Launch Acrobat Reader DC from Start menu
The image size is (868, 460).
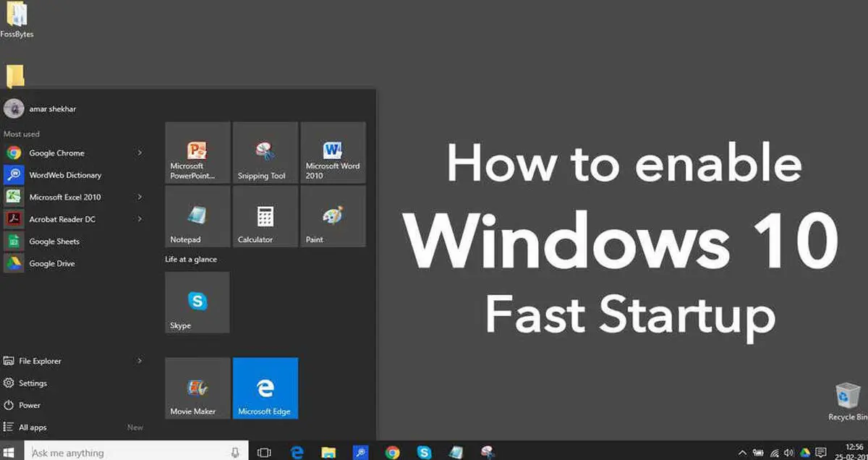[x=72, y=219]
